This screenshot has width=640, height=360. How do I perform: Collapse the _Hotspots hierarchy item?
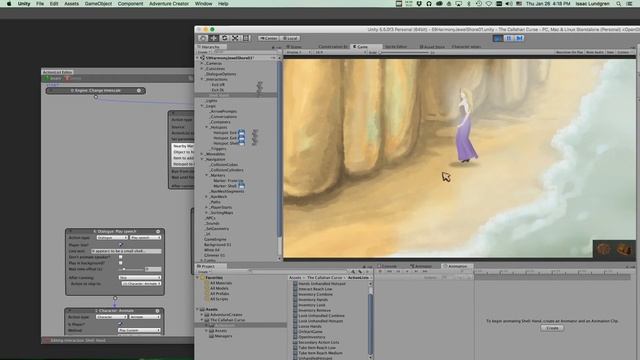click(207, 127)
